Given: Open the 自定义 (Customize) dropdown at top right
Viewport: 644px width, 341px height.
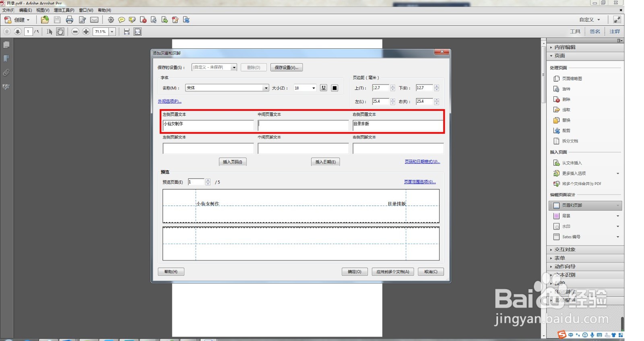Looking at the screenshot, I should [589, 20].
